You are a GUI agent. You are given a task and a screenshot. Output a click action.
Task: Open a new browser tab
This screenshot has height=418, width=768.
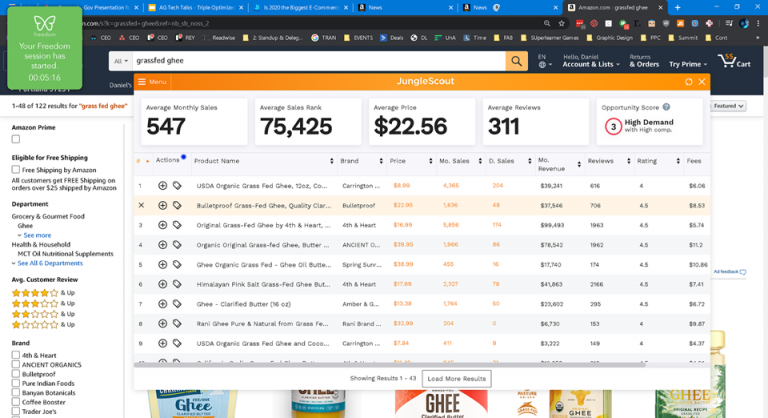[x=677, y=7]
